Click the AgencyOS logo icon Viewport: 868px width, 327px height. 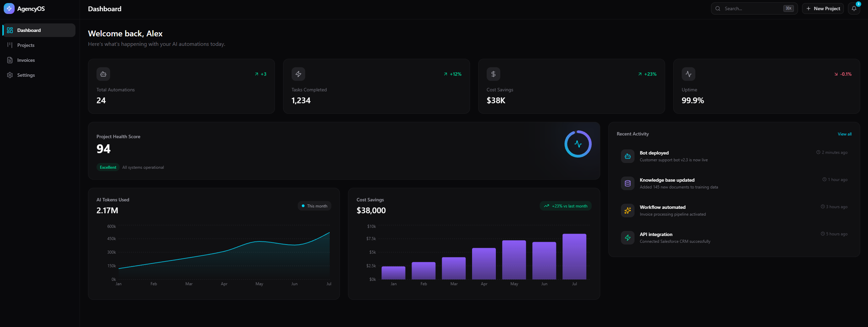9,8
